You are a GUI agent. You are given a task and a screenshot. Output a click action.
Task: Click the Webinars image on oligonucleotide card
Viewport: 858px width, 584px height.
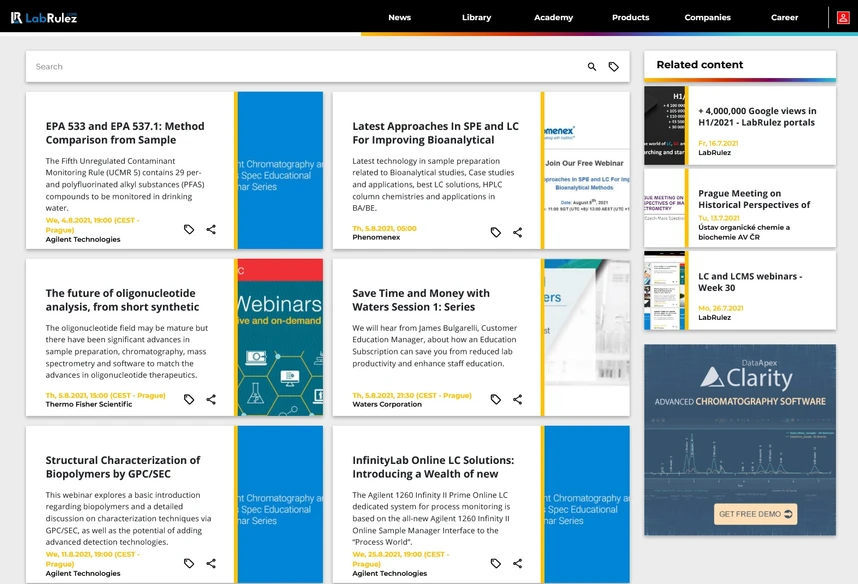[280, 337]
